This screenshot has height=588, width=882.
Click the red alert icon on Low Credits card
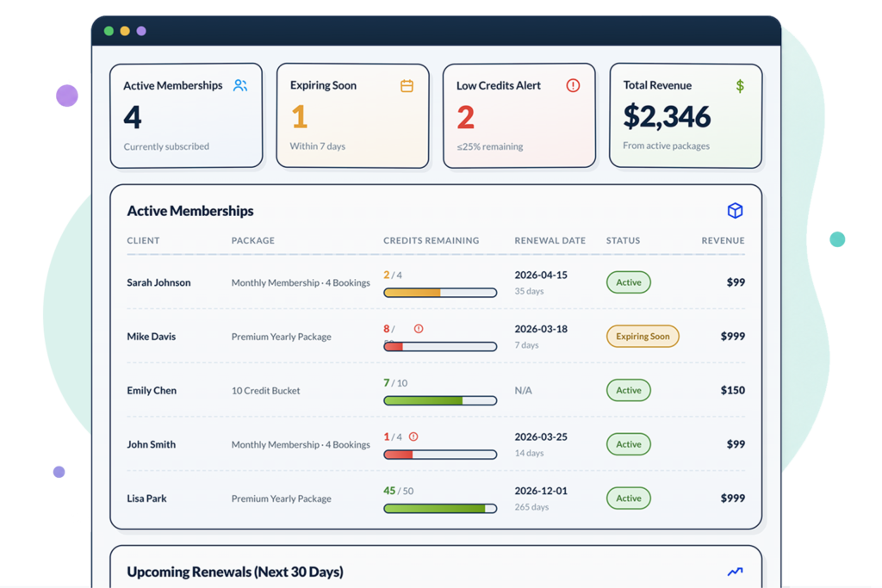click(x=573, y=85)
